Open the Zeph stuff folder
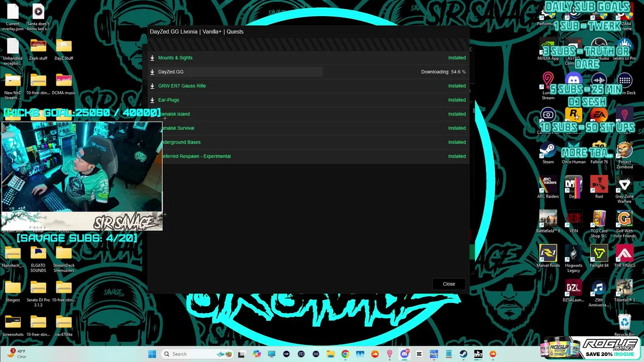Screen dimensions: 644x362 click(x=38, y=50)
